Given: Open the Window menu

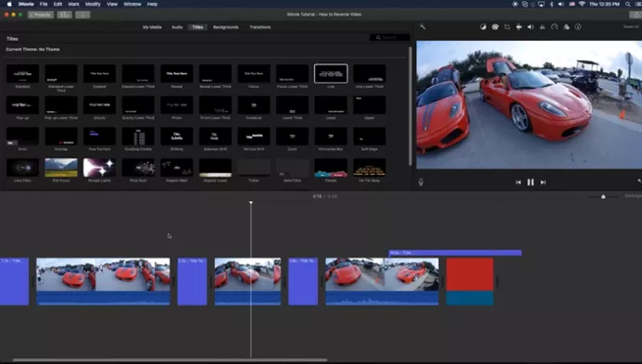Looking at the screenshot, I should [132, 4].
